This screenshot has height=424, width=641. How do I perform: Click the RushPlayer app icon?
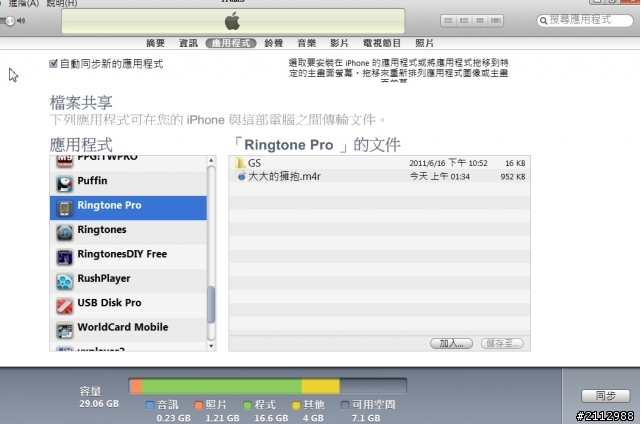(65, 281)
